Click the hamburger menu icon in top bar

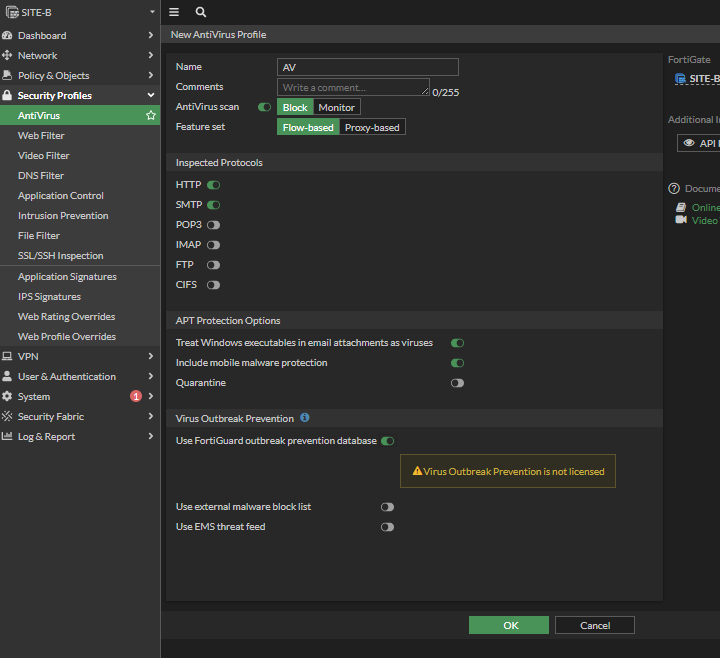point(174,12)
